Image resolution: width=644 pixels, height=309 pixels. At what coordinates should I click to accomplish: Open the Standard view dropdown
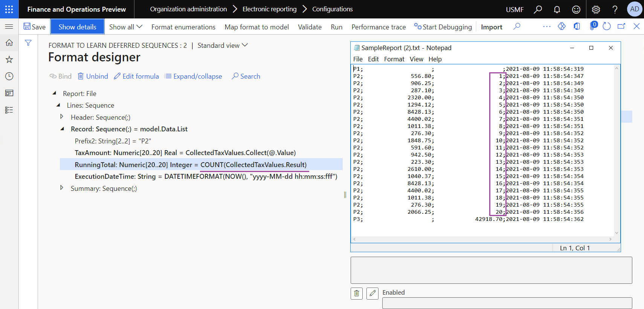[223, 46]
